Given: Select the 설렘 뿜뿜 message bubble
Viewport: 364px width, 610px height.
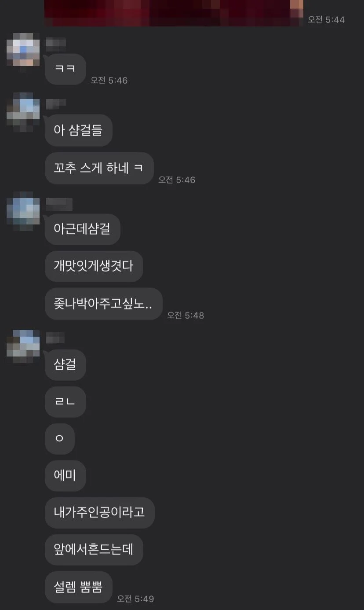Looking at the screenshot, I should [x=79, y=587].
